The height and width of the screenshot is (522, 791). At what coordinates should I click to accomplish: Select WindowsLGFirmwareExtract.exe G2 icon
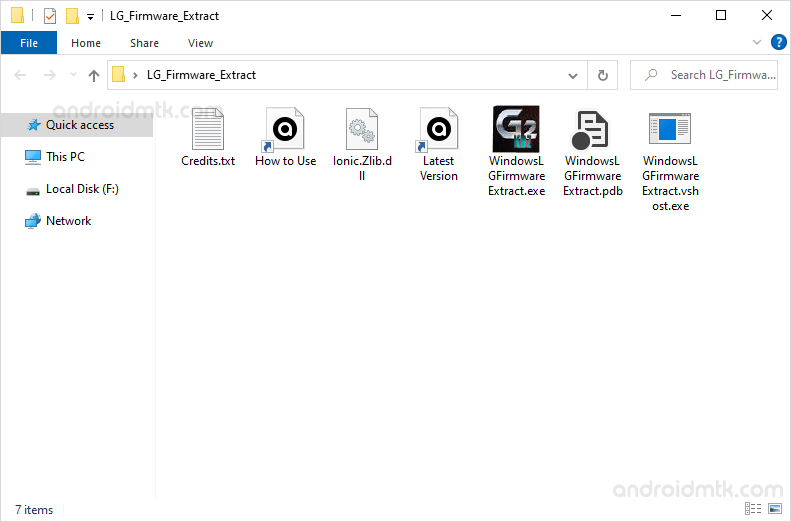[x=516, y=129]
